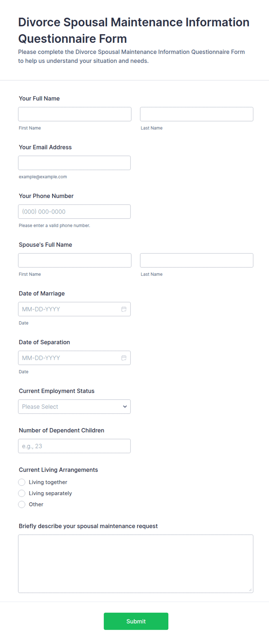Viewport: 269px width, 644px height.
Task: Click the Living separately label text
Action: (50, 493)
